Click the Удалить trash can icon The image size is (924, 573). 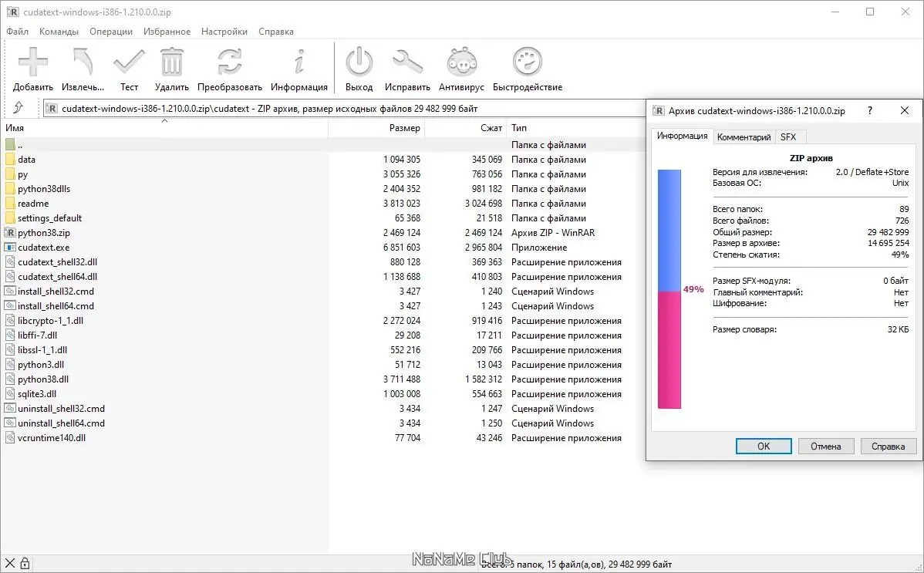click(171, 62)
